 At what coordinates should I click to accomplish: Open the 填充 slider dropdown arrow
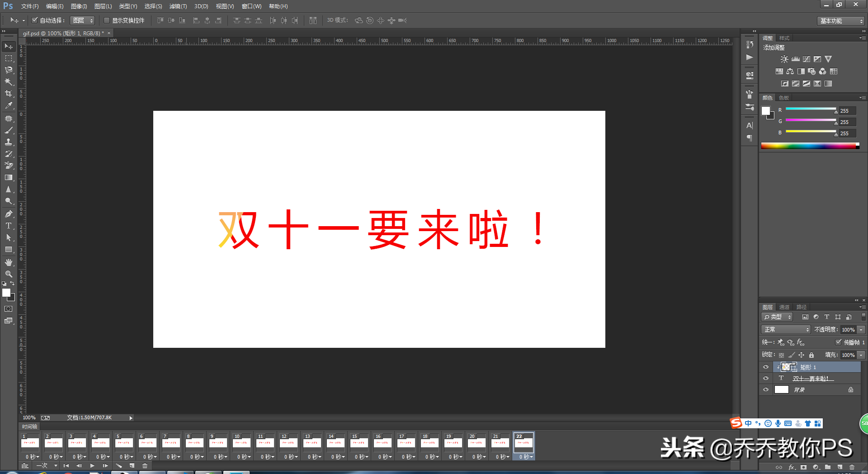click(x=861, y=355)
